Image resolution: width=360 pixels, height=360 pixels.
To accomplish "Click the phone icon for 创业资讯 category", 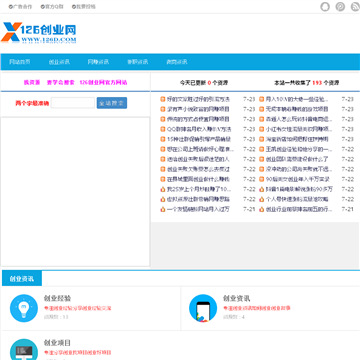I will pyautogui.click(x=203, y=308).
